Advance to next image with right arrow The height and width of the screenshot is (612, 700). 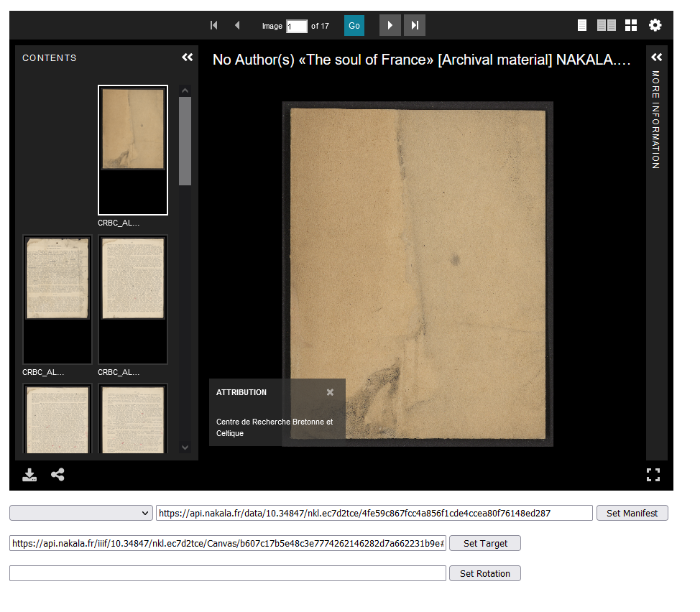pos(390,24)
